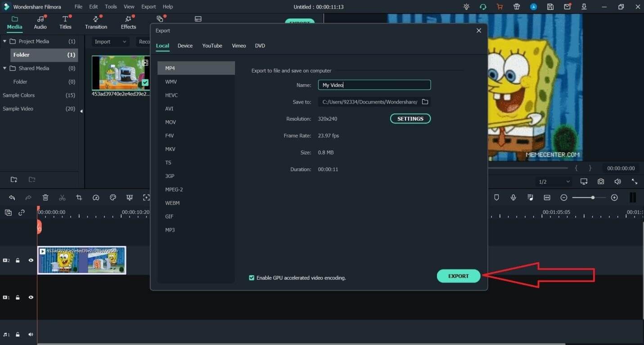
Task: Toggle the auto ripple link icon
Action: (x=22, y=213)
